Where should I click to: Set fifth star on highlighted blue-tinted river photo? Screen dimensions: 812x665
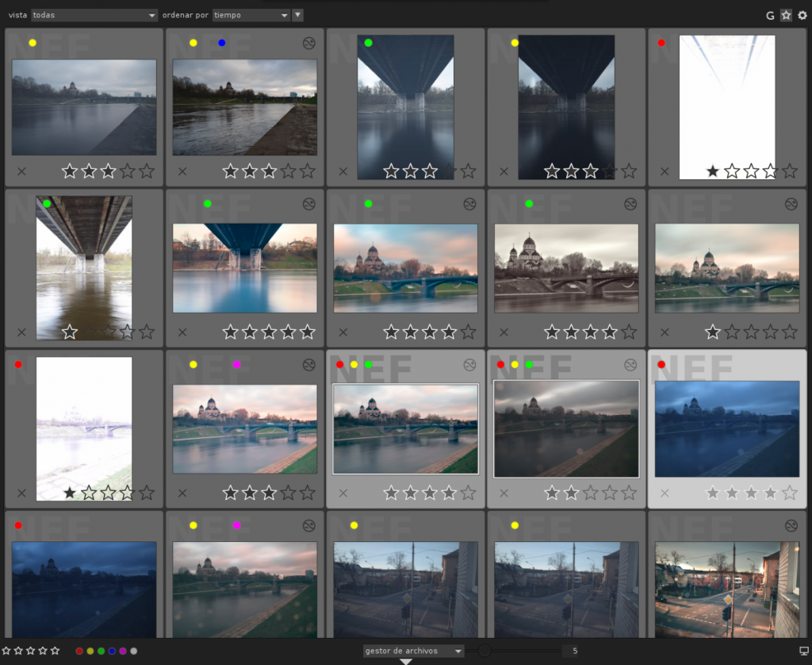point(790,492)
